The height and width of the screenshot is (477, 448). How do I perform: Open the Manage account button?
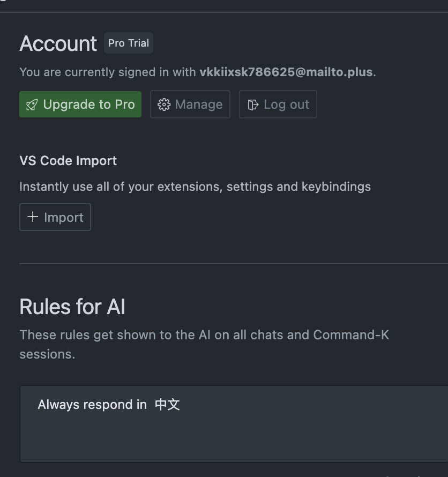(190, 105)
